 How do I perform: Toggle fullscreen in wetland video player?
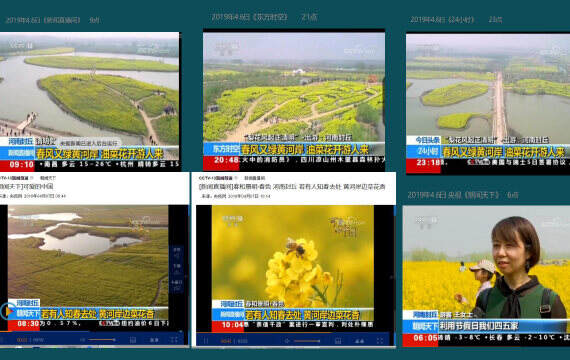pos(174,340)
